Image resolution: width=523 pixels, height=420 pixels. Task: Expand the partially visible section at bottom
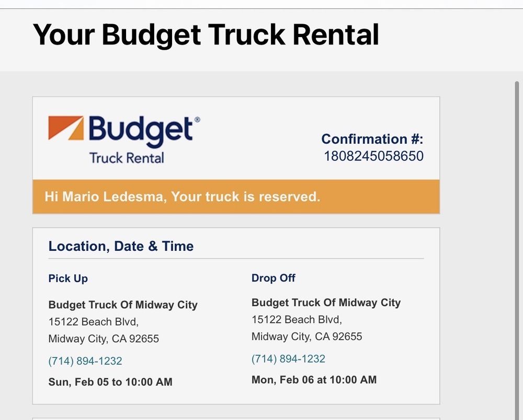point(236,418)
